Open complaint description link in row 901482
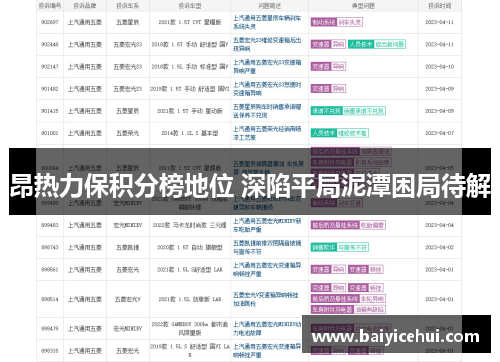This screenshot has height=362, width=500. 267,89
